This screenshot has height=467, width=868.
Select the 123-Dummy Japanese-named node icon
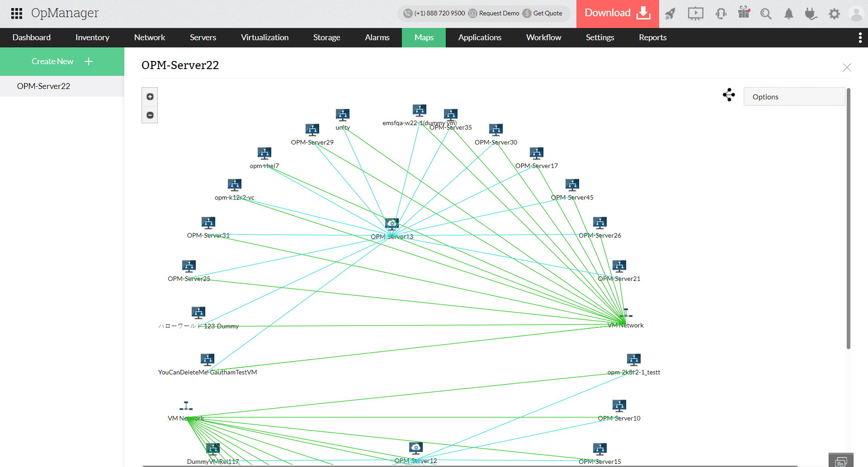click(x=198, y=313)
